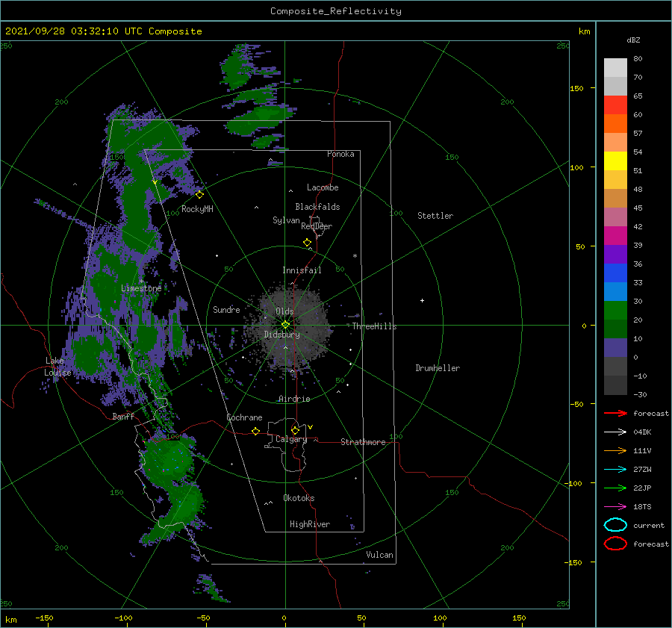Pick the blue 36 dBZ color swatch
The height and width of the screenshot is (628, 672).
(615, 273)
